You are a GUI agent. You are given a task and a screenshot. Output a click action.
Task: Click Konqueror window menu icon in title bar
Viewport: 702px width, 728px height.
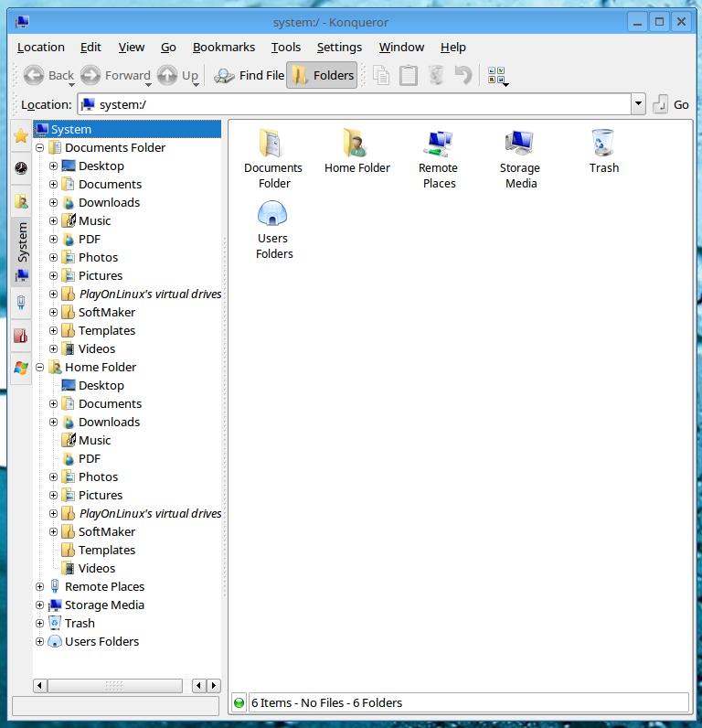click(22, 22)
